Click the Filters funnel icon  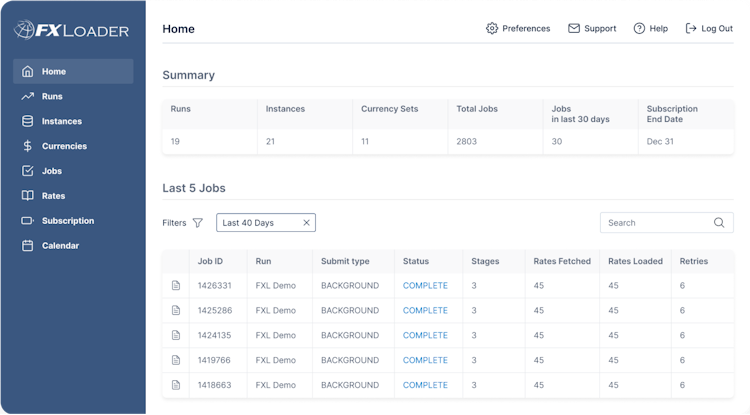[198, 223]
